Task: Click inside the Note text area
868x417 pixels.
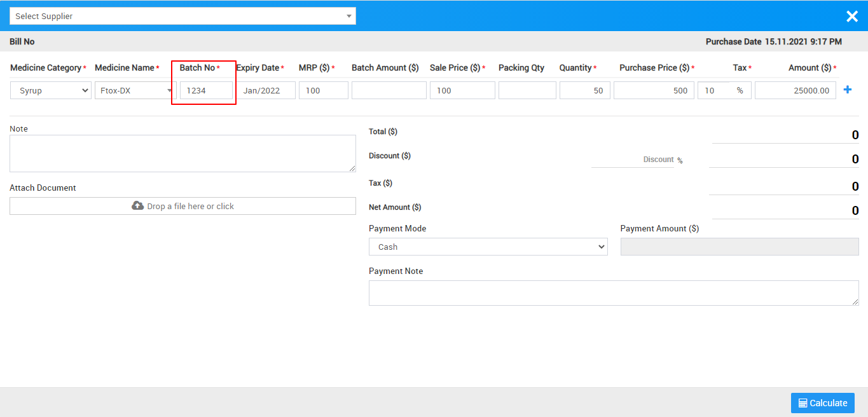Action: pos(183,153)
